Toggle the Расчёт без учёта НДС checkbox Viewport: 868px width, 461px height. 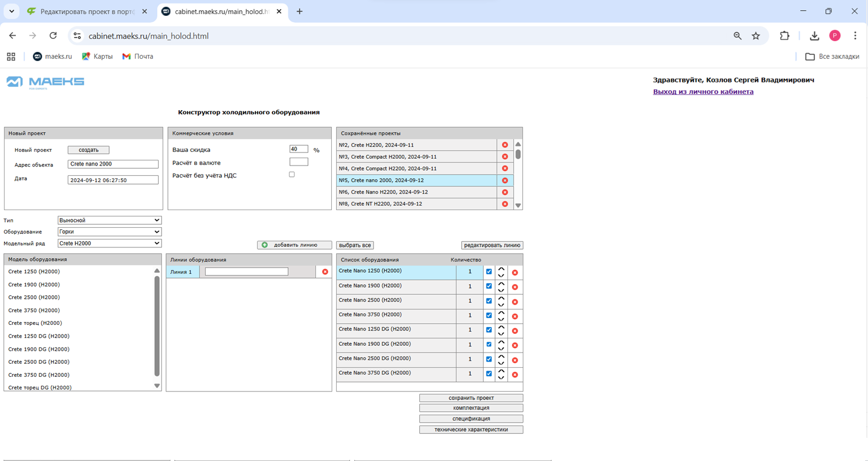(292, 175)
